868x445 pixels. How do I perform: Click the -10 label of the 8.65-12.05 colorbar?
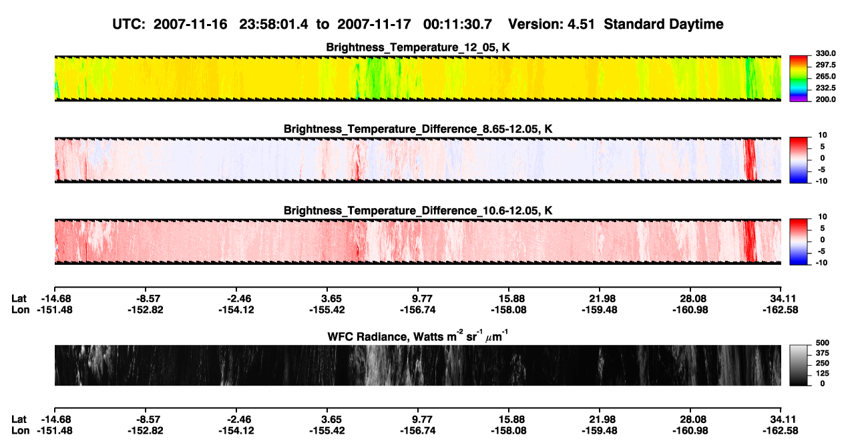pos(822,181)
